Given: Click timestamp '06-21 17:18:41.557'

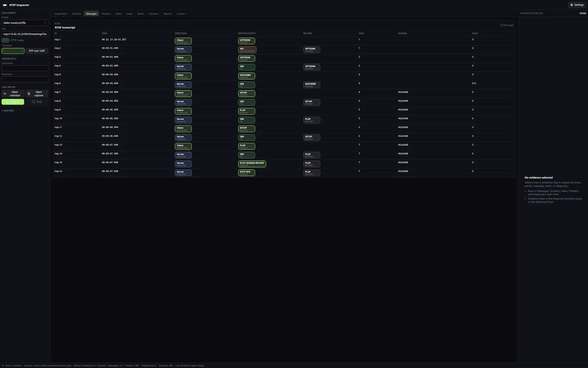Looking at the screenshot, I should (x=114, y=39).
